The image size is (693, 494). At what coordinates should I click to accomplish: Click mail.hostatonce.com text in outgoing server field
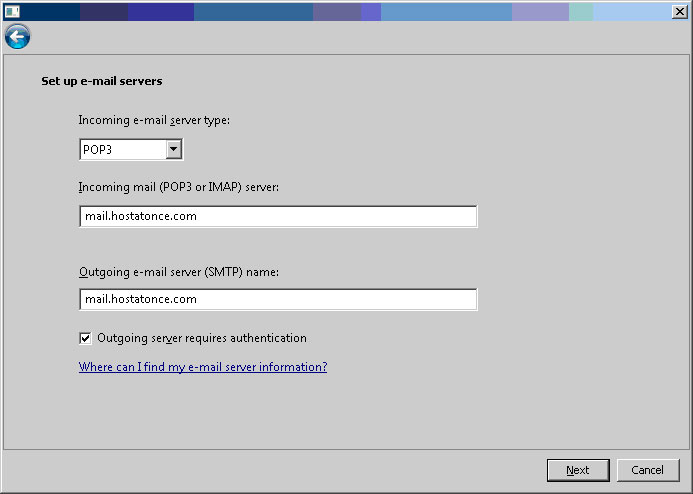(x=140, y=299)
